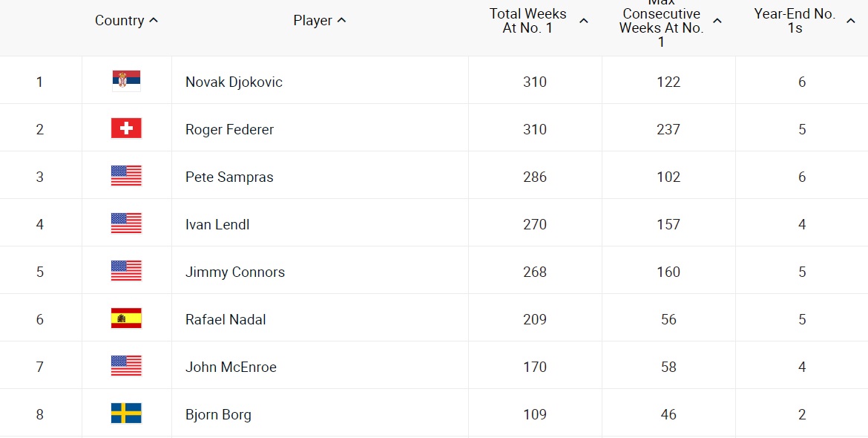Sort by Country using its arrow
This screenshot has height=438, width=868.
(x=154, y=21)
